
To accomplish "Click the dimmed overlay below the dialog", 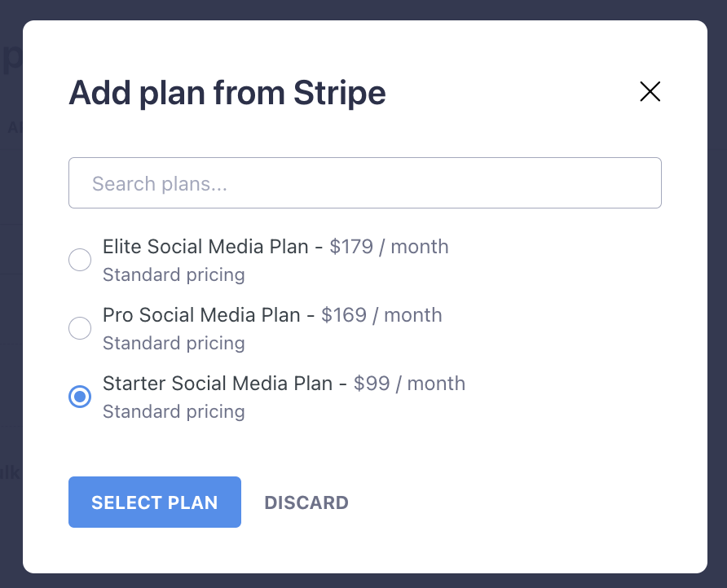I will (x=363, y=581).
